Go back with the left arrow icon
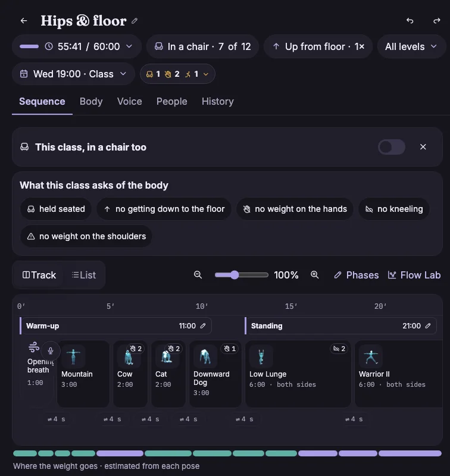 point(24,21)
